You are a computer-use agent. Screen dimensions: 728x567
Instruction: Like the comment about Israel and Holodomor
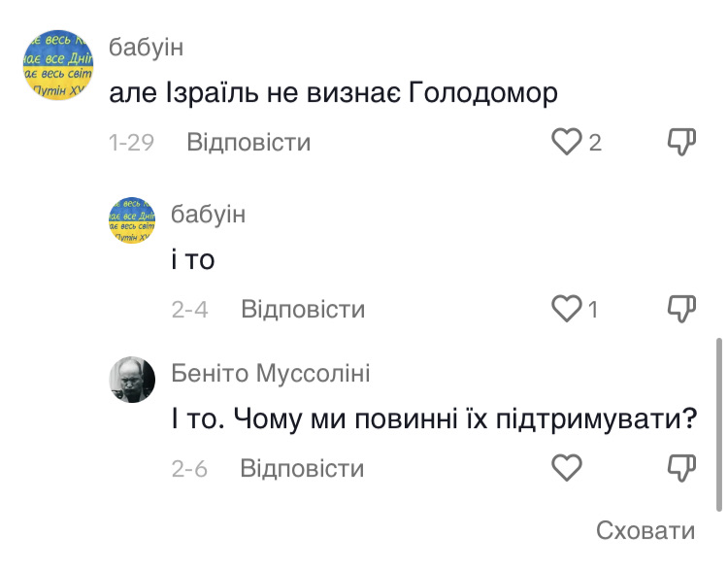click(566, 143)
